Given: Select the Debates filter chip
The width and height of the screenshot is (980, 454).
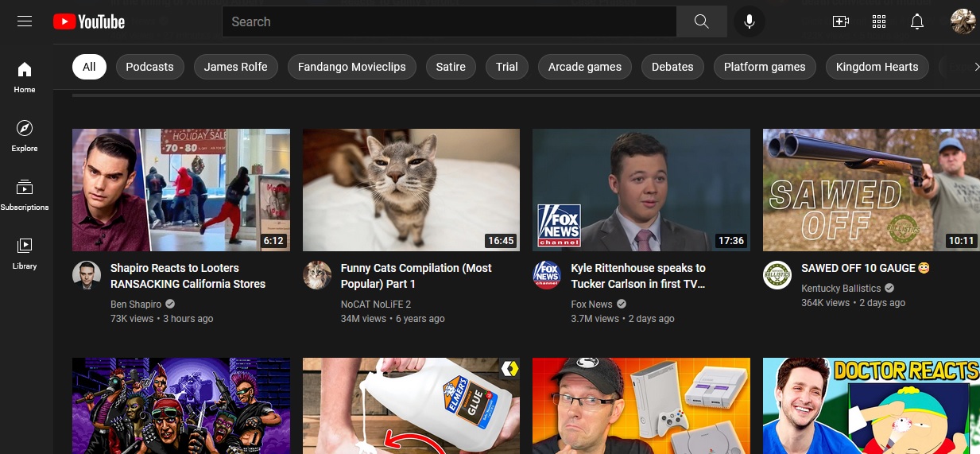Looking at the screenshot, I should 672,67.
